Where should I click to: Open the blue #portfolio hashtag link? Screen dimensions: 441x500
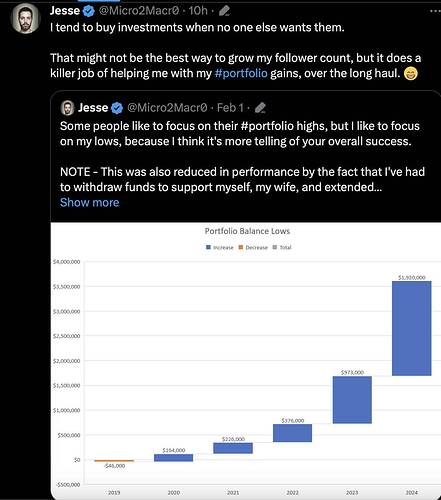click(241, 73)
